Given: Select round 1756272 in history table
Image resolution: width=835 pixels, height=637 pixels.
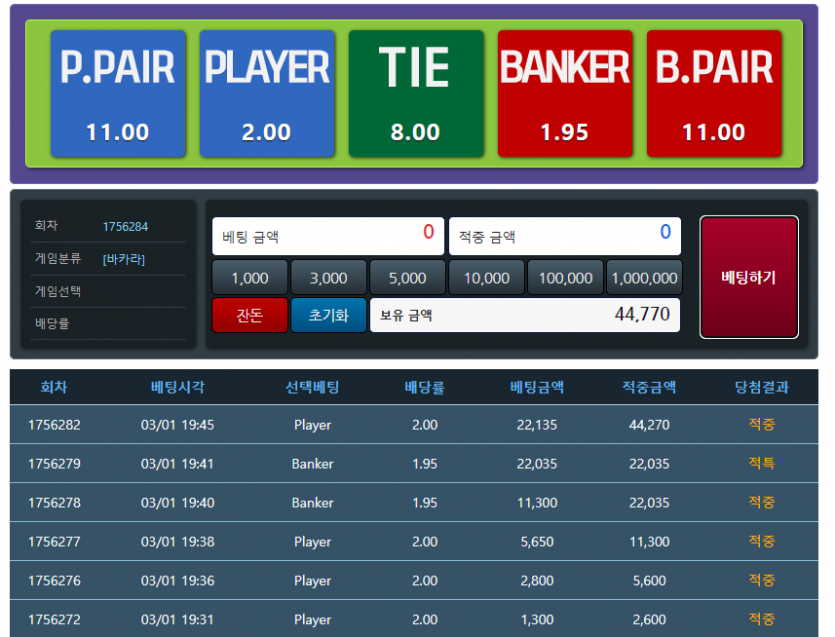Looking at the screenshot, I should 54,619.
